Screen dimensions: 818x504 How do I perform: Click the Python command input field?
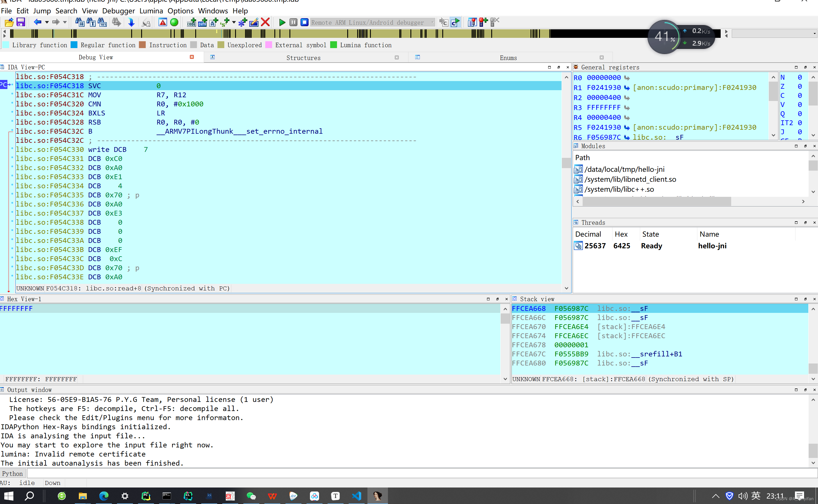point(422,473)
